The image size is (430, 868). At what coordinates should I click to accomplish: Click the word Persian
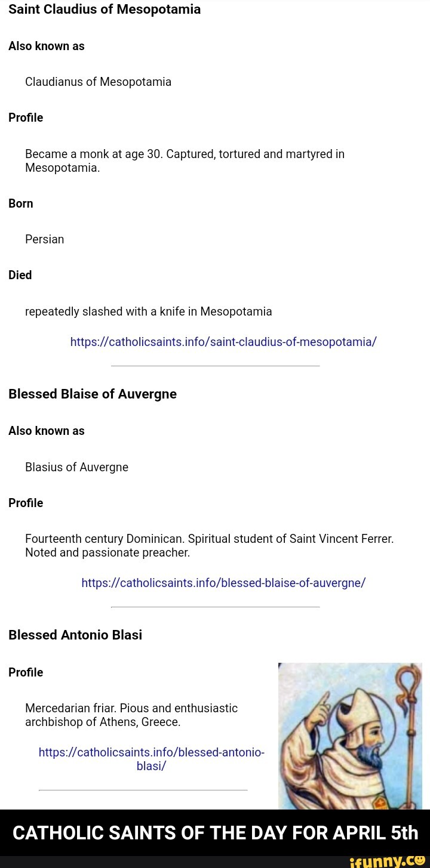tap(44, 239)
